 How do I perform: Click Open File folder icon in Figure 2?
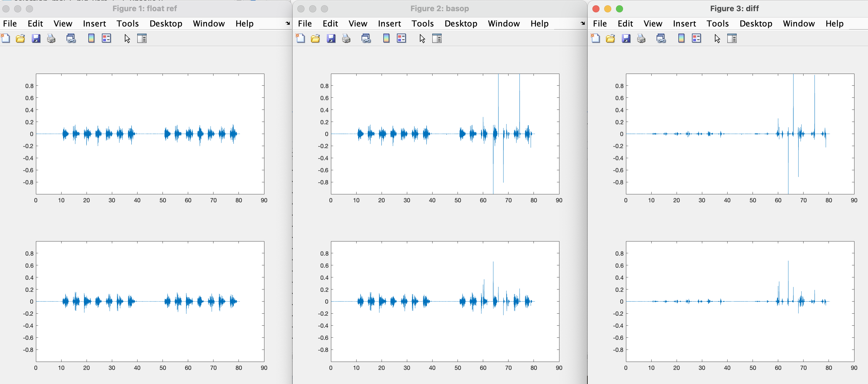coord(315,39)
